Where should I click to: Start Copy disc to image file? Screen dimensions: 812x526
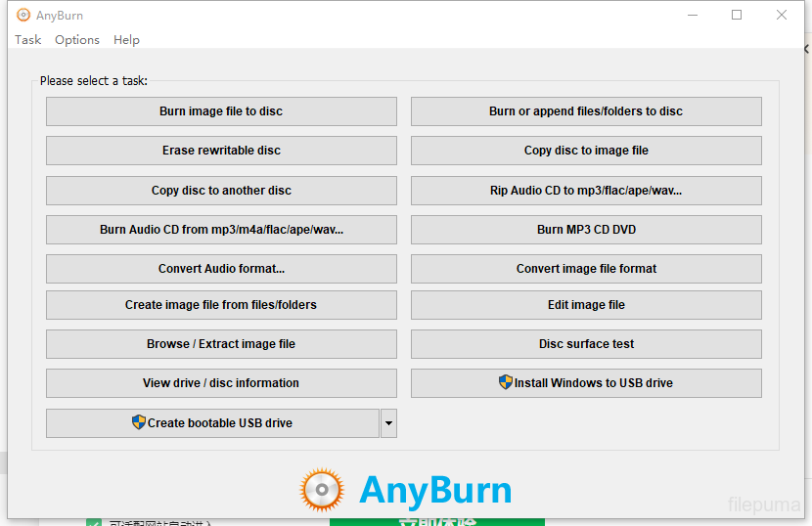click(586, 151)
